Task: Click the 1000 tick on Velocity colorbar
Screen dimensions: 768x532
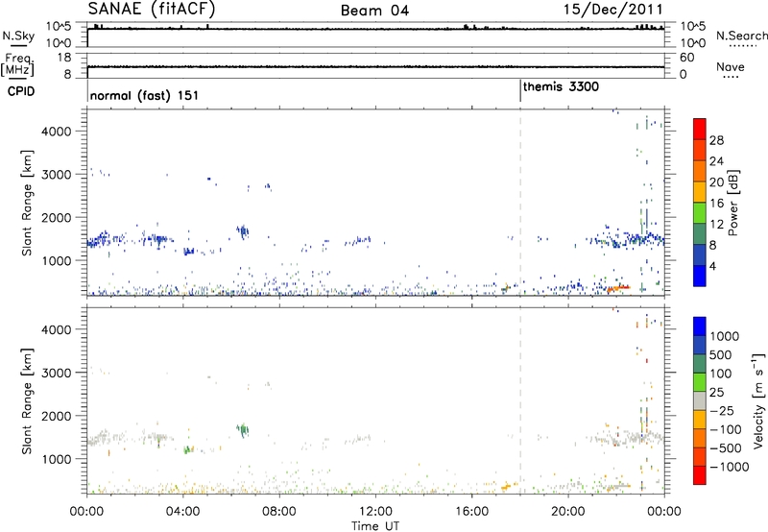Action: [x=725, y=336]
